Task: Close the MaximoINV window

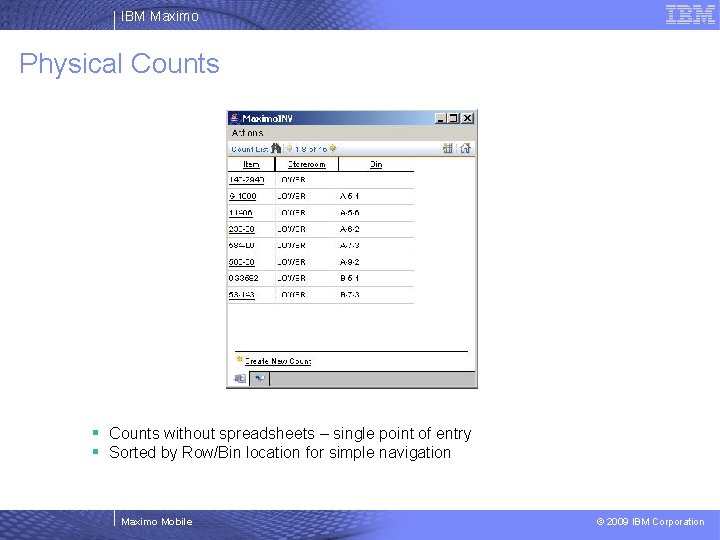Action: click(x=467, y=118)
